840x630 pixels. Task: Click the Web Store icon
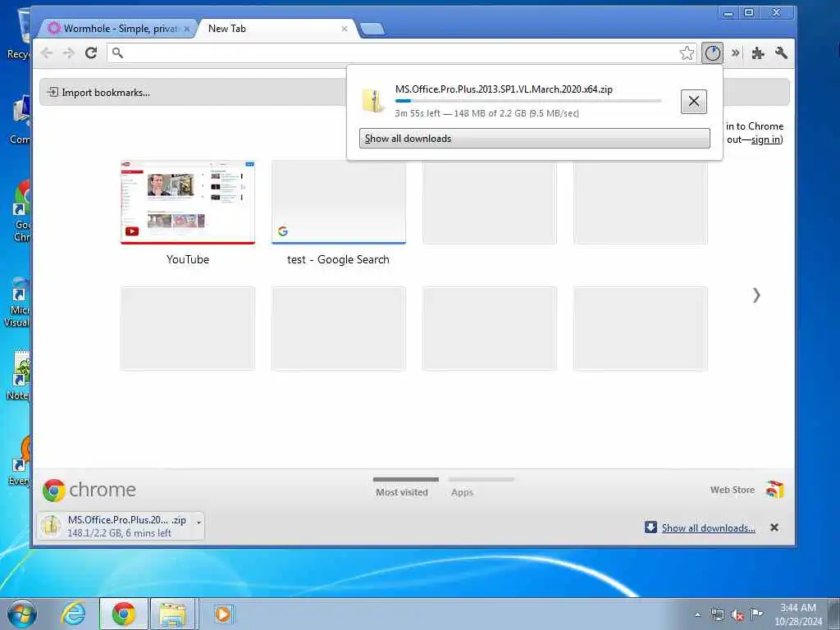774,490
